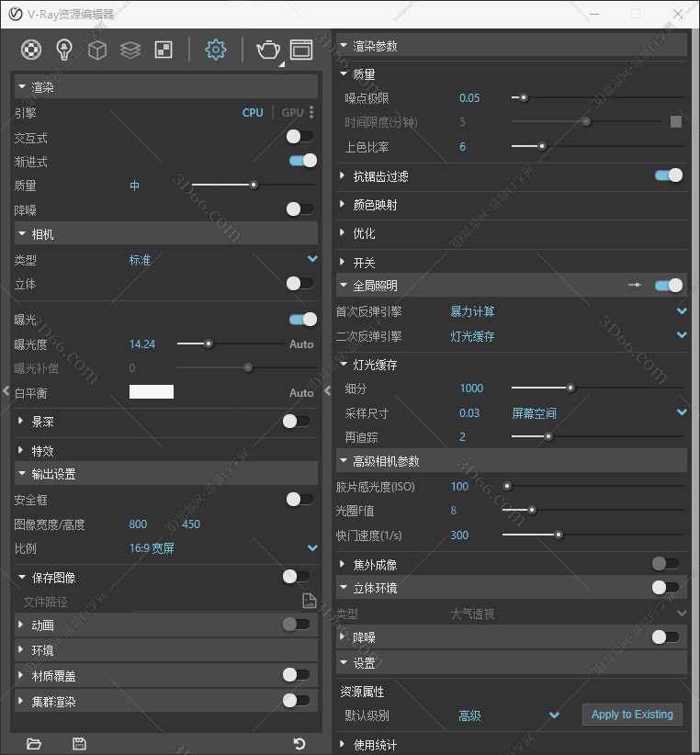Open the Materials sphere icon tab
Screen dimensions: 700x755
click(x=32, y=50)
